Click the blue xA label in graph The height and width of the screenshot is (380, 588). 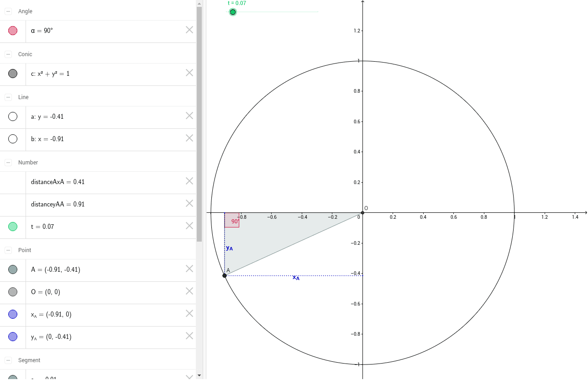coord(296,278)
